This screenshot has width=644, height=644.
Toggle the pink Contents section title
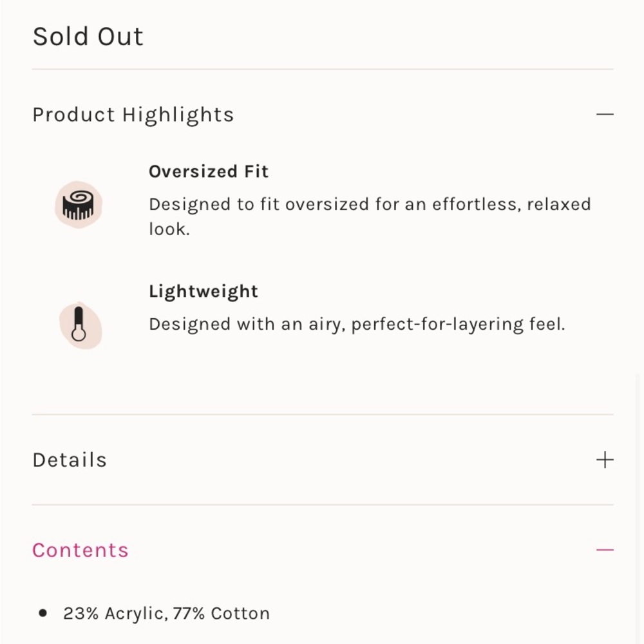[80, 550]
